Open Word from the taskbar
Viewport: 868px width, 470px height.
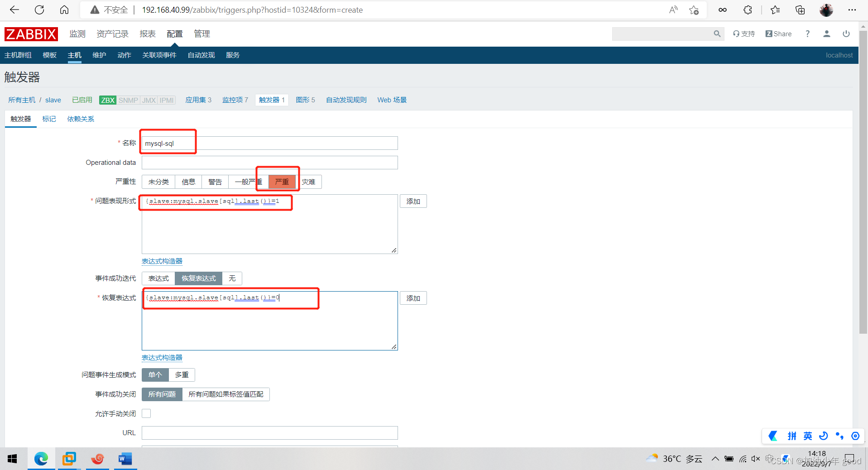click(125, 459)
